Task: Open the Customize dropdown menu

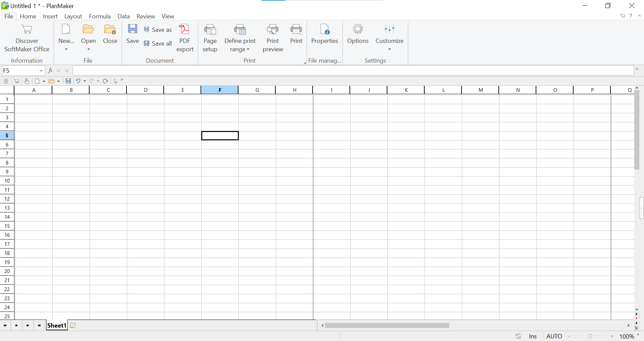Action: pyautogui.click(x=389, y=49)
